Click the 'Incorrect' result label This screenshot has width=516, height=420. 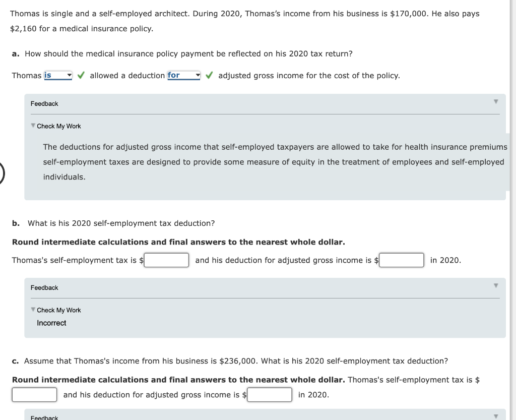click(51, 323)
